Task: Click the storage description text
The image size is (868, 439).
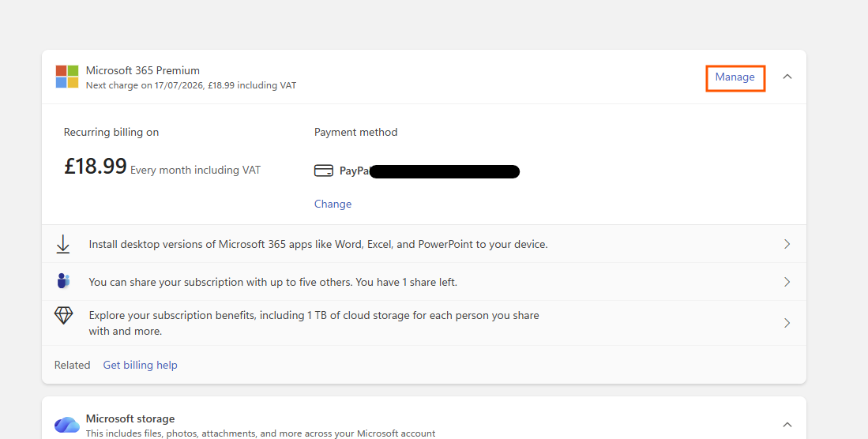Action: point(260,433)
